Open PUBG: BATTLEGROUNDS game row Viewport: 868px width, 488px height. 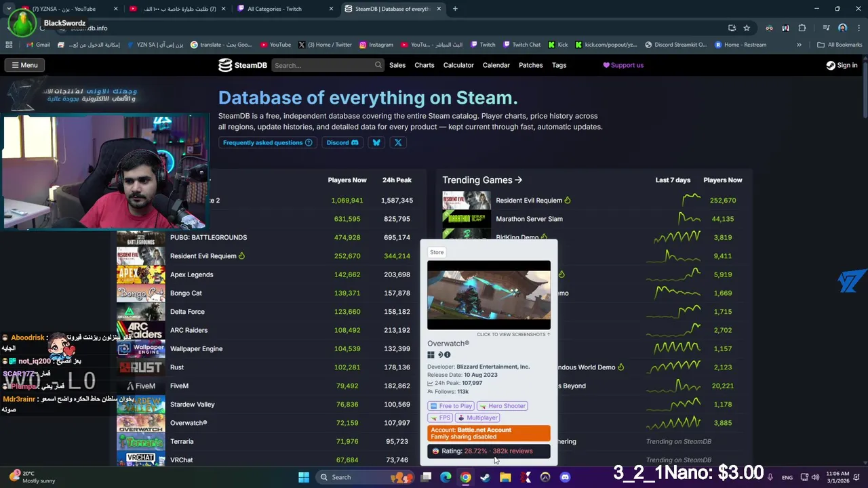(x=264, y=237)
